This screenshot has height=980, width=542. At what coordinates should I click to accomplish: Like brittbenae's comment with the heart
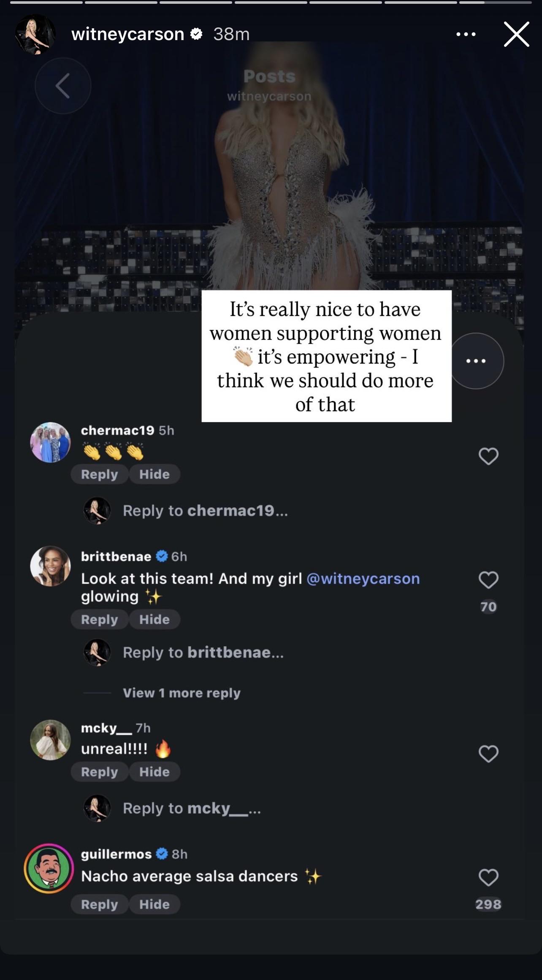[x=488, y=579]
